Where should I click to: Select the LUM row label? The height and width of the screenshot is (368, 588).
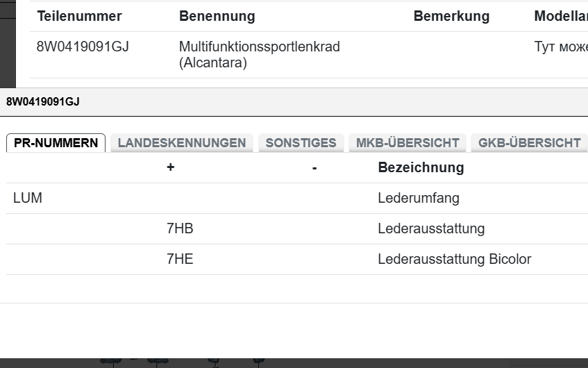28,198
